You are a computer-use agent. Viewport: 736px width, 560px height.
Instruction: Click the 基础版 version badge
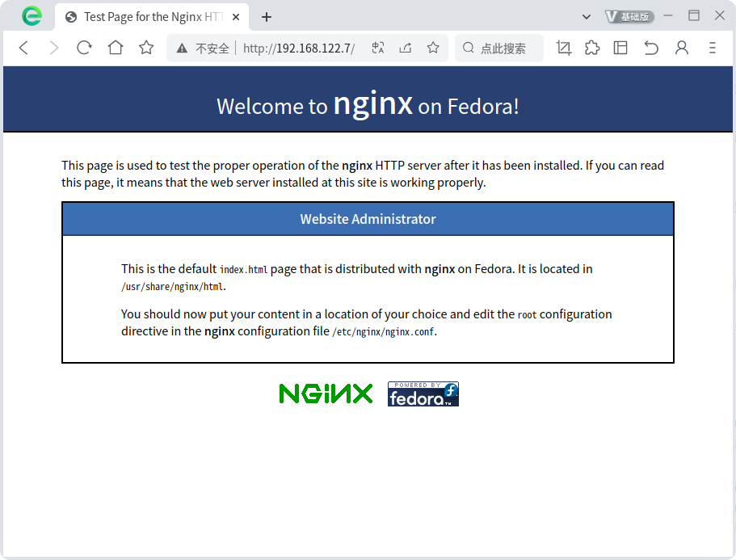[x=628, y=16]
